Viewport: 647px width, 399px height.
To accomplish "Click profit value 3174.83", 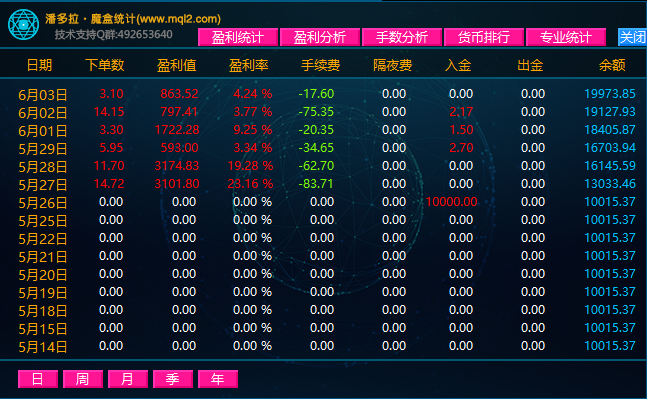I will pyautogui.click(x=177, y=166).
